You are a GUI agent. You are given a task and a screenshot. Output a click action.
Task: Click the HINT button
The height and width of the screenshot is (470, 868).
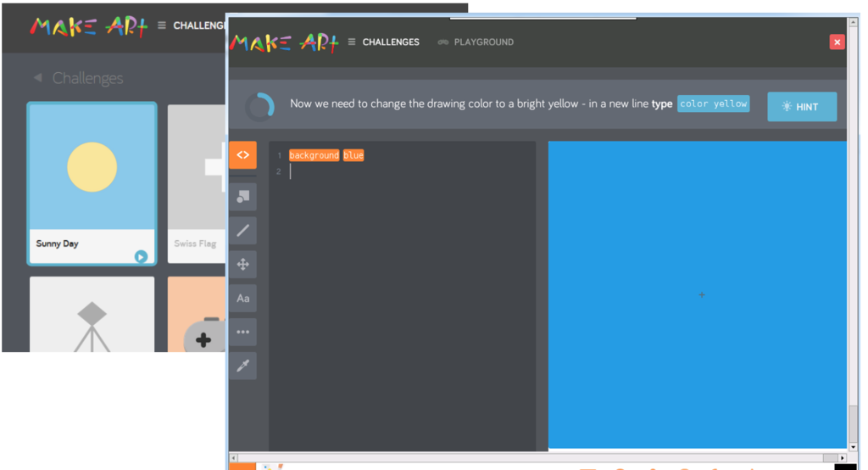tap(802, 106)
